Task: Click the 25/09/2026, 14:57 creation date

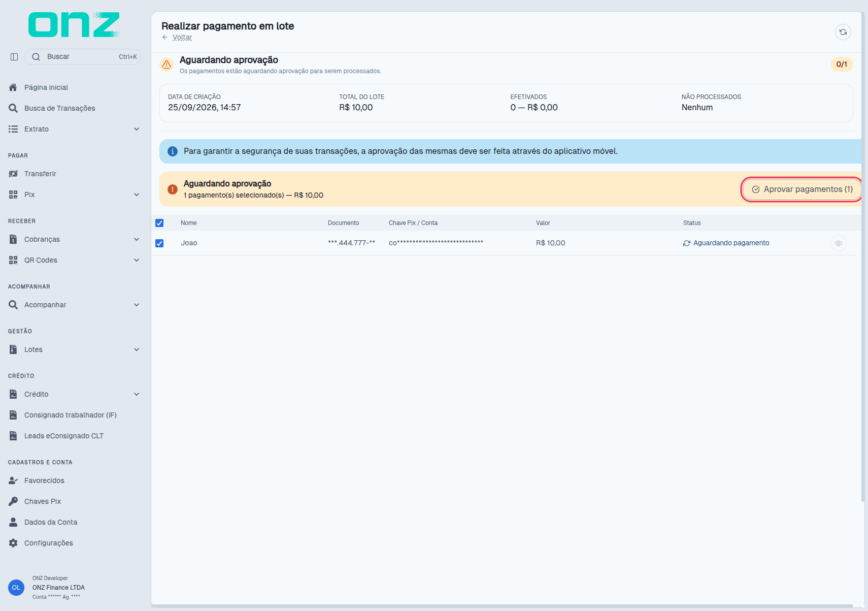Action: point(205,108)
